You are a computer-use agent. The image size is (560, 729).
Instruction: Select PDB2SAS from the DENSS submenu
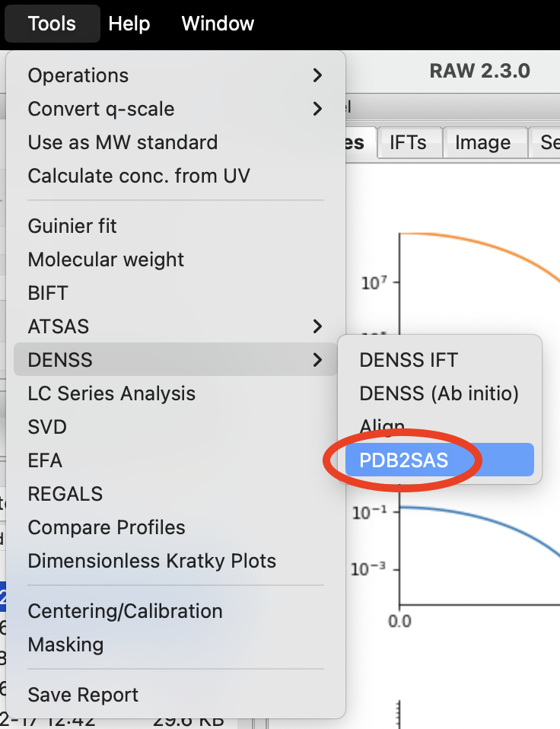pos(440,460)
